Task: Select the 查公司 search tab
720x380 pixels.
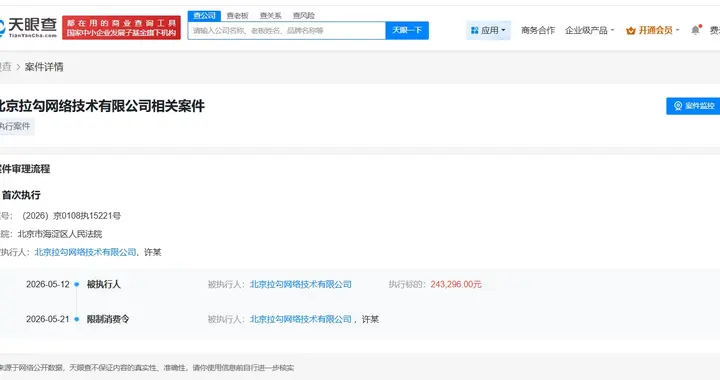Action: point(204,16)
